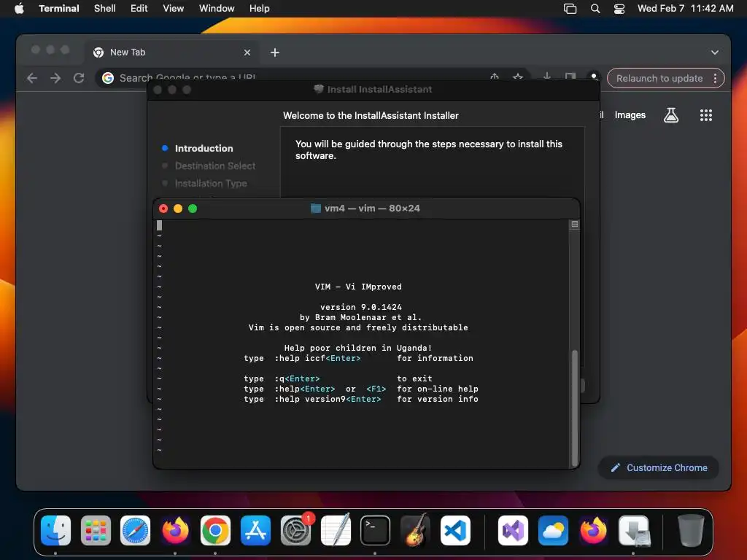Open Visual Studio (purple) from dock
The width and height of the screenshot is (747, 560).
click(x=513, y=530)
